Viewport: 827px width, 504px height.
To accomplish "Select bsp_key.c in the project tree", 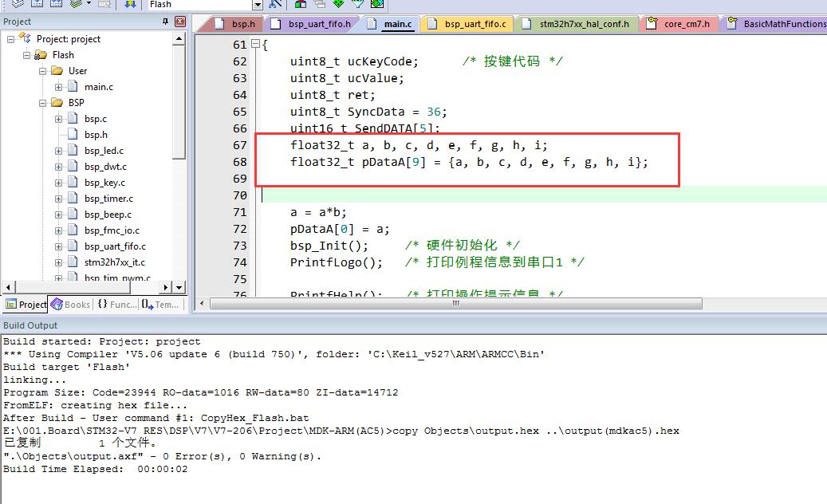I will click(104, 183).
